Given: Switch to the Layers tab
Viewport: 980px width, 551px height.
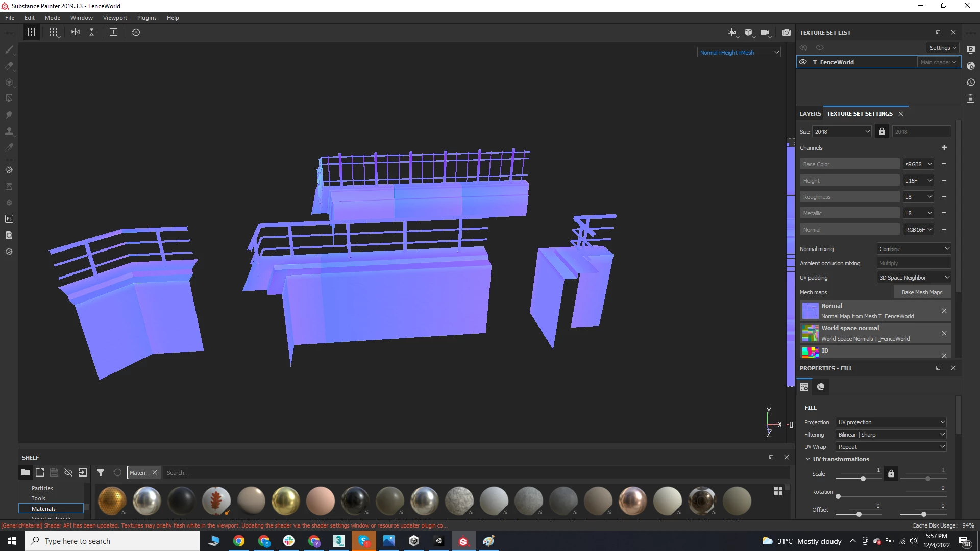Looking at the screenshot, I should pyautogui.click(x=810, y=114).
